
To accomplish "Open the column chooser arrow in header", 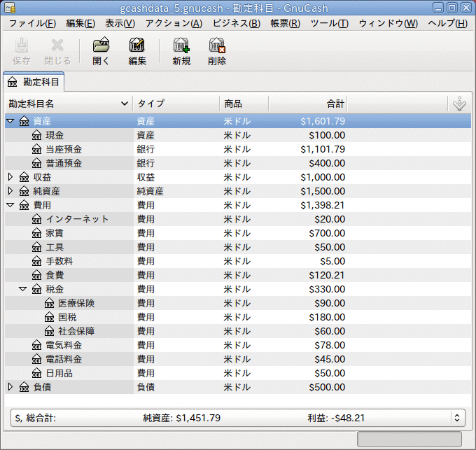I will pos(459,104).
